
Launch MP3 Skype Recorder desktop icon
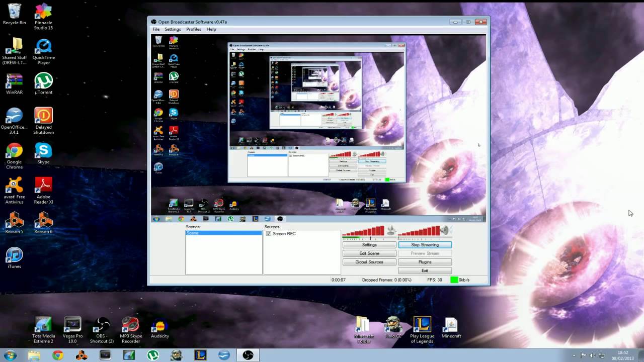point(131,330)
